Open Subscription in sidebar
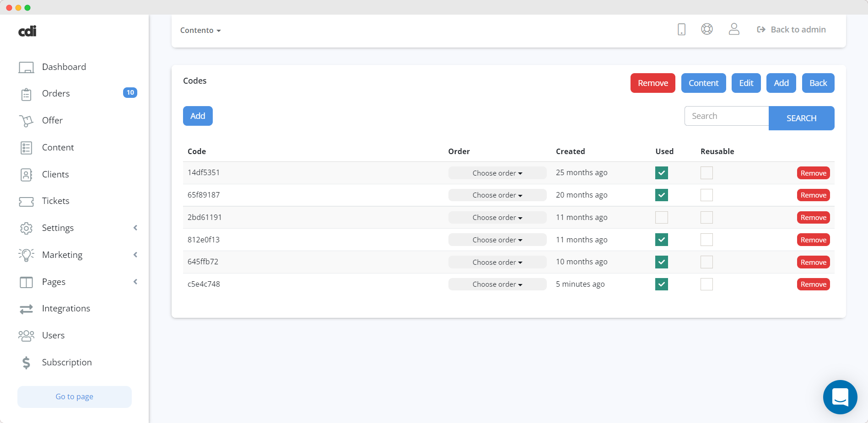The width and height of the screenshot is (868, 423). [67, 362]
